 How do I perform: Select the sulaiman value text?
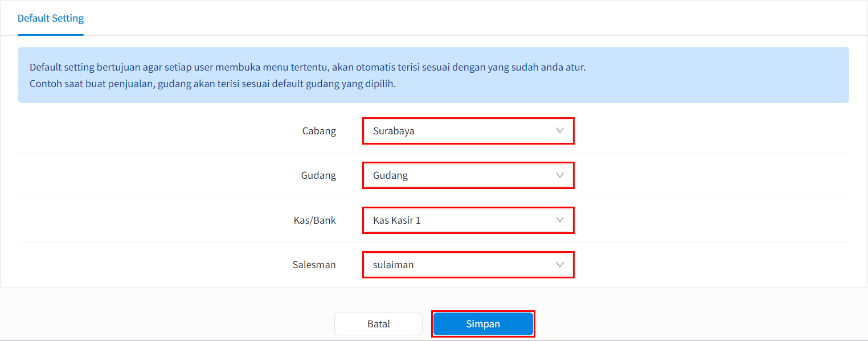coord(393,265)
